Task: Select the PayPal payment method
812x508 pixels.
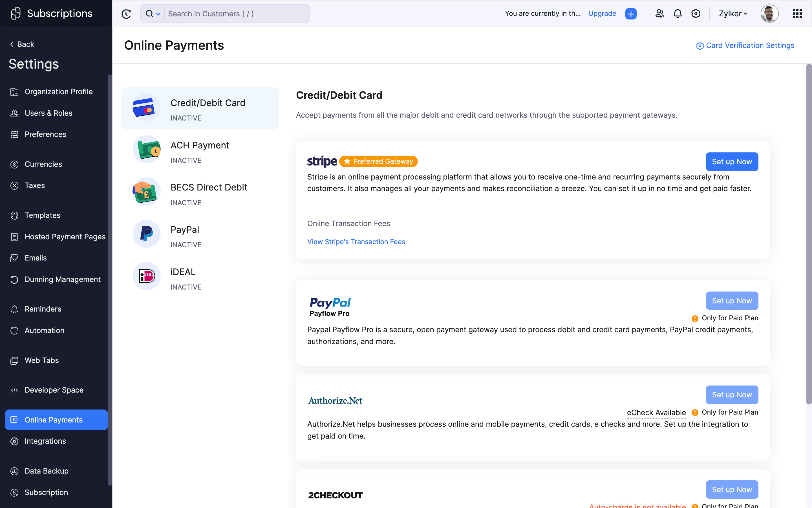Action: pyautogui.click(x=200, y=235)
